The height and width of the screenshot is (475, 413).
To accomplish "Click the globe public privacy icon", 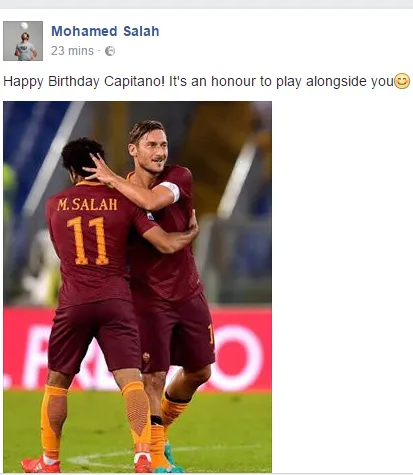I will coord(110,51).
